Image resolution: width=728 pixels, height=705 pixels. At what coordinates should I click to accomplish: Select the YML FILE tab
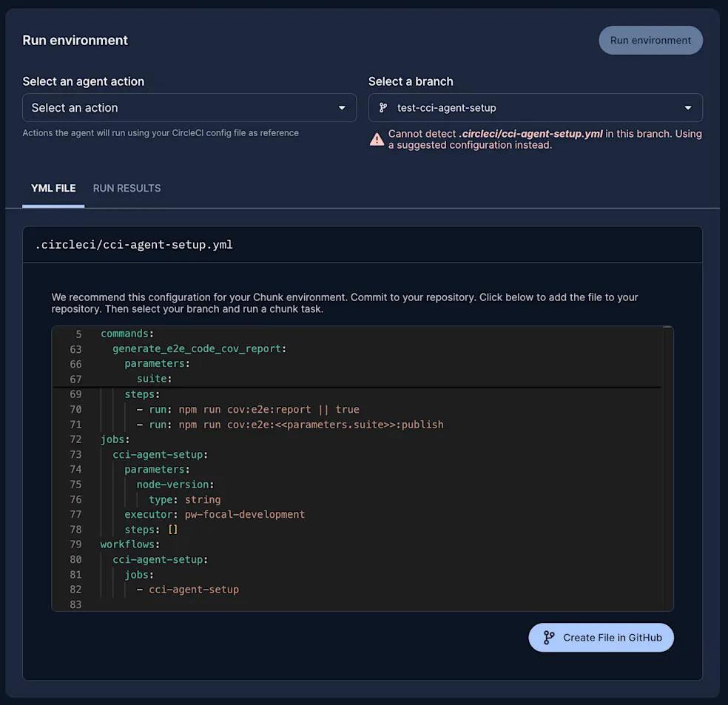point(53,188)
